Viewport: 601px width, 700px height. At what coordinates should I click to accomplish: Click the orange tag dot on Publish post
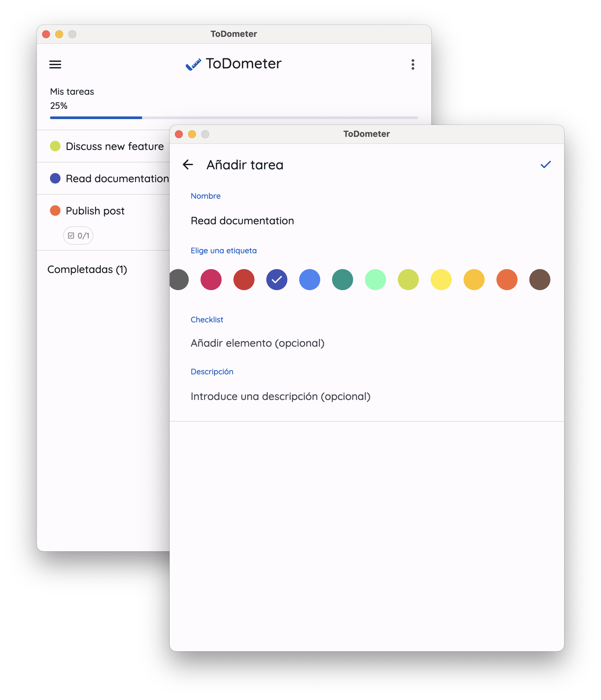55,211
